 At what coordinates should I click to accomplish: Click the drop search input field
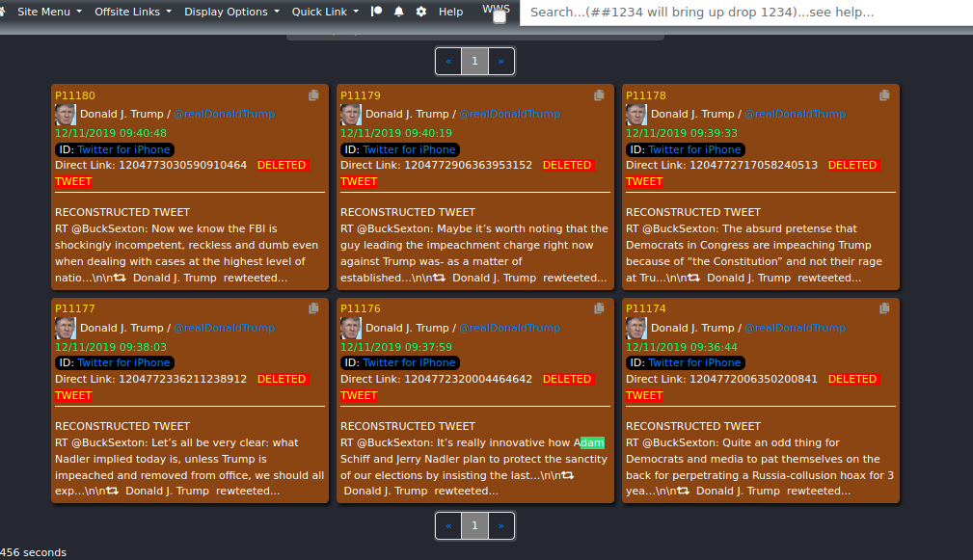click(x=745, y=13)
